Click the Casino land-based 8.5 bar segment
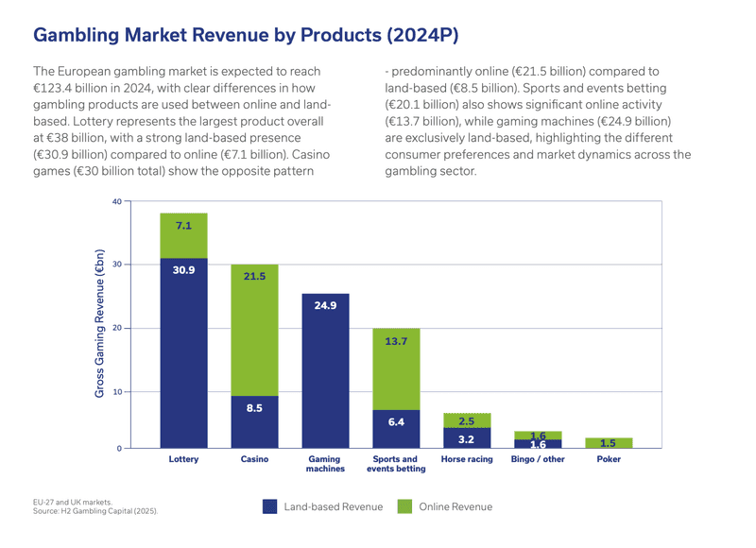The height and width of the screenshot is (548, 756). click(x=254, y=422)
